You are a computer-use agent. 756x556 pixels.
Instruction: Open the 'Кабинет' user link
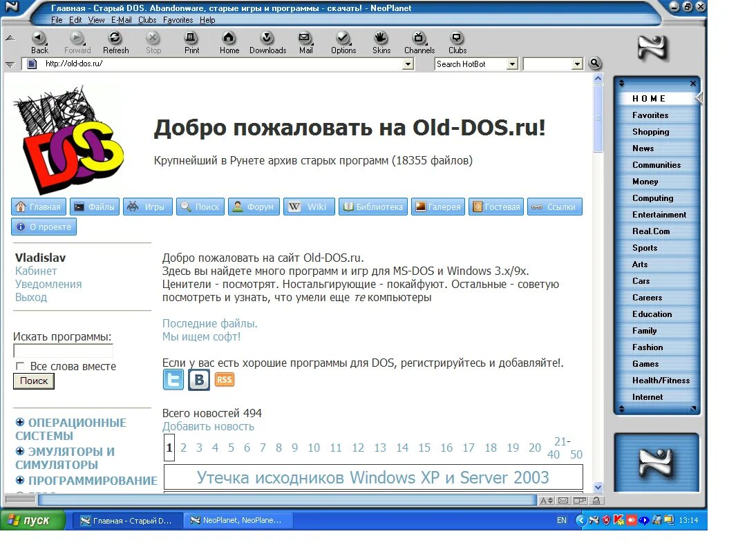[36, 271]
